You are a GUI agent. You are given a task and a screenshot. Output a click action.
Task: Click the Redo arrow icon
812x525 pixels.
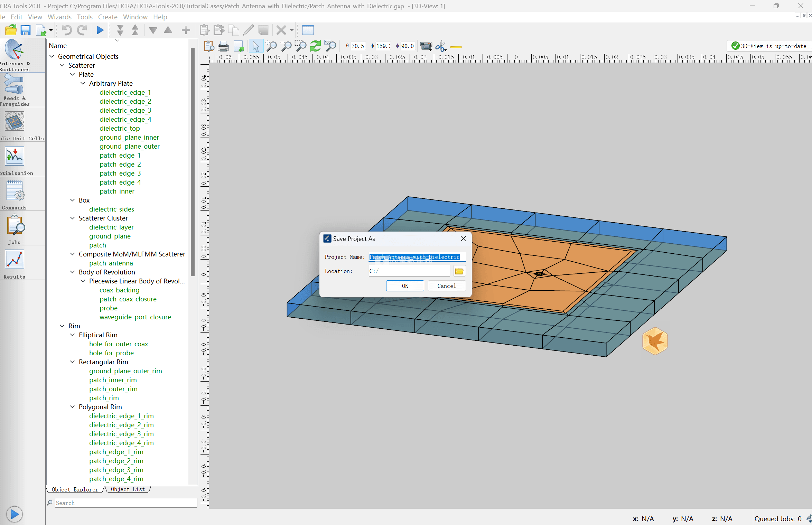pyautogui.click(x=82, y=30)
